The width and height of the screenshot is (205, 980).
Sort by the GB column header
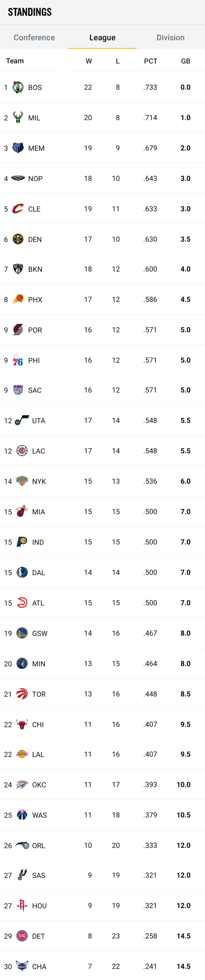point(185,61)
